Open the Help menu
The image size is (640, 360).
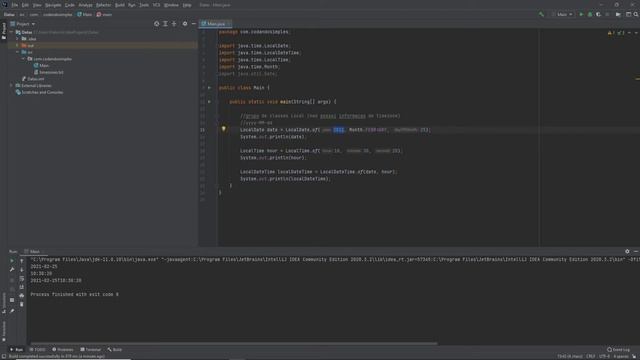click(187, 5)
